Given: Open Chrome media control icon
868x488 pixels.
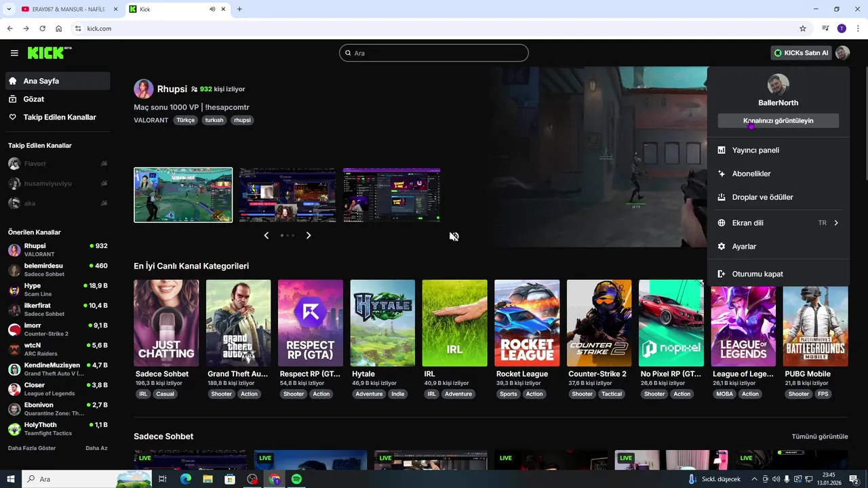Looking at the screenshot, I should pyautogui.click(x=825, y=28).
